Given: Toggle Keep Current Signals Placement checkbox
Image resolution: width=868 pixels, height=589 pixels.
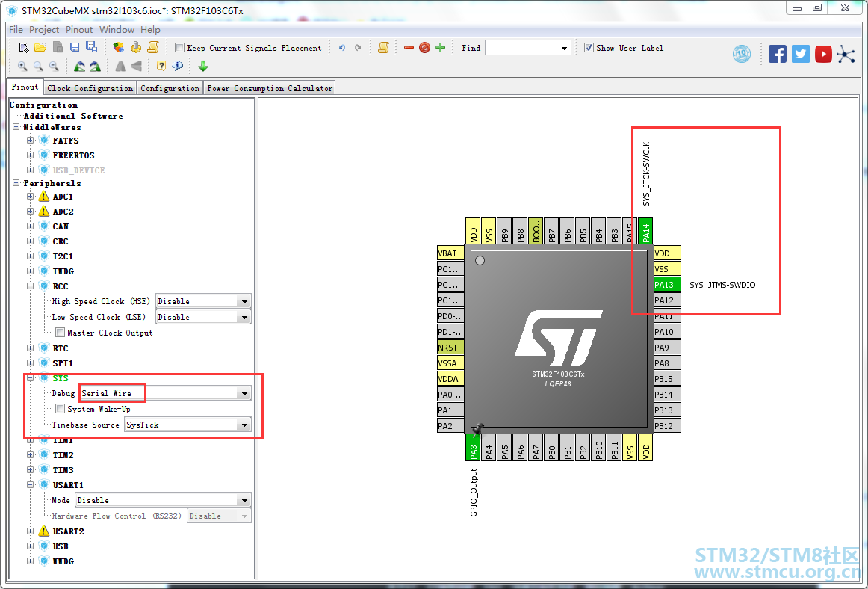Looking at the screenshot, I should pos(179,48).
